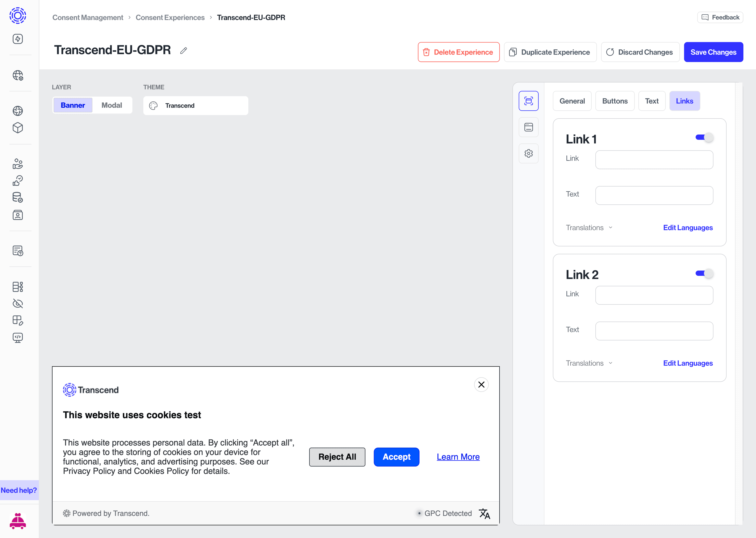The image size is (756, 538).
Task: Select the database verification sidebar icon
Action: (18, 197)
